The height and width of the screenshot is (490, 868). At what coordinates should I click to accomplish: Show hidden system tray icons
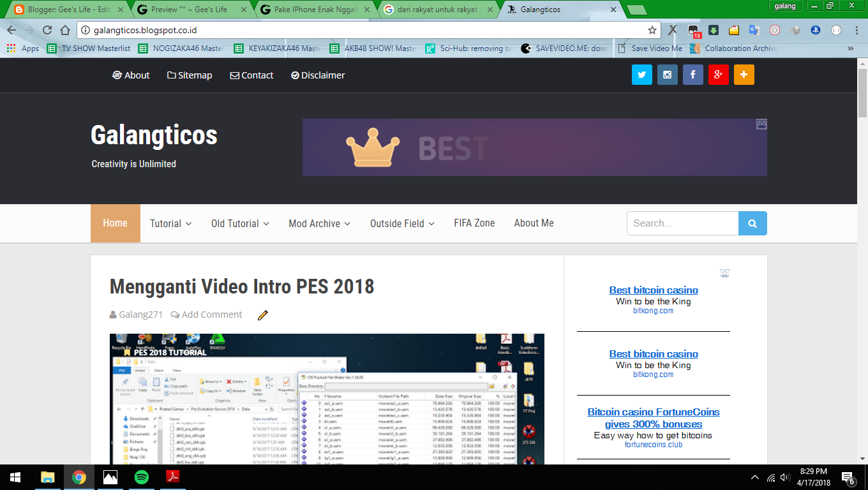(755, 477)
